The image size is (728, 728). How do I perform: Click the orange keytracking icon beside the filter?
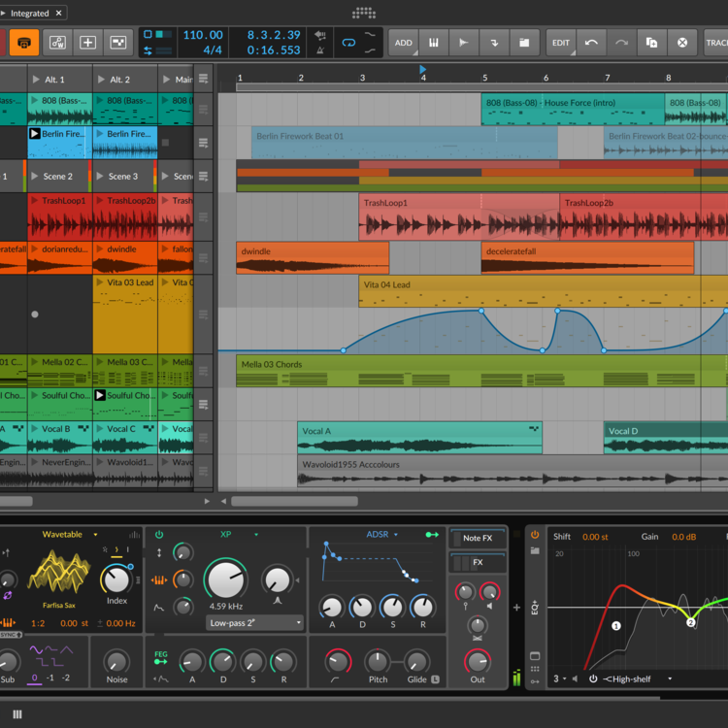click(159, 579)
